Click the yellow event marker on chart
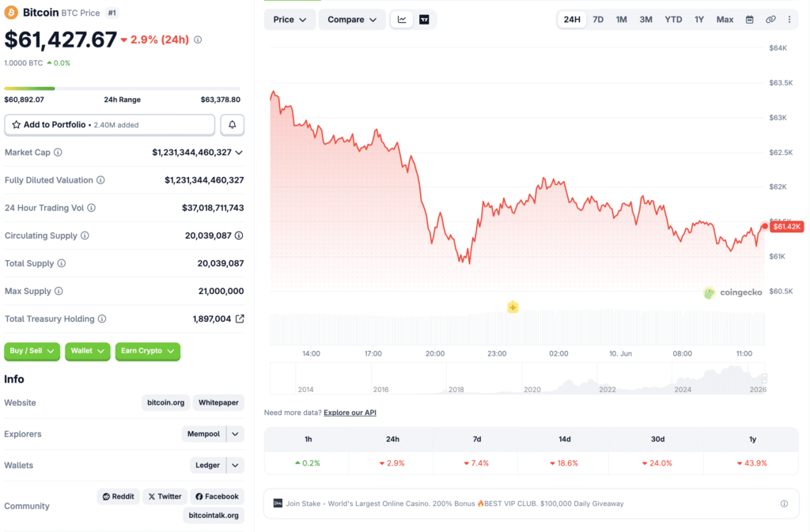The height and width of the screenshot is (532, 810). (513, 308)
